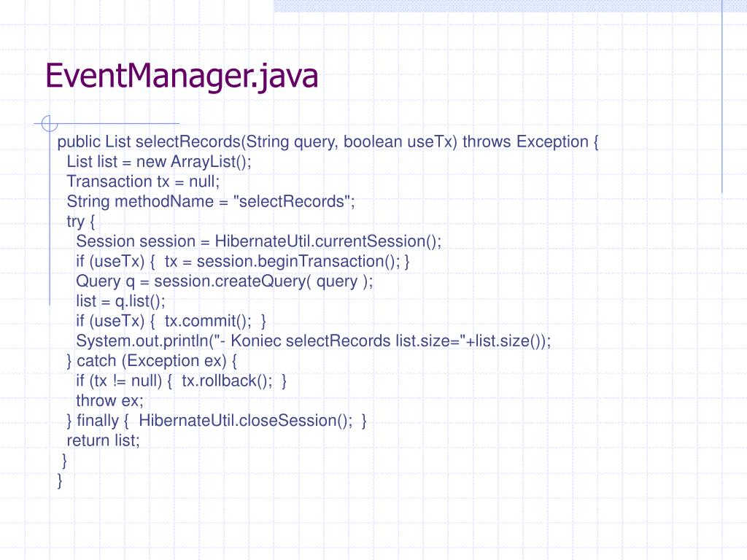Click the tx.rollback() line
The width and height of the screenshot is (747, 560).
click(x=181, y=381)
